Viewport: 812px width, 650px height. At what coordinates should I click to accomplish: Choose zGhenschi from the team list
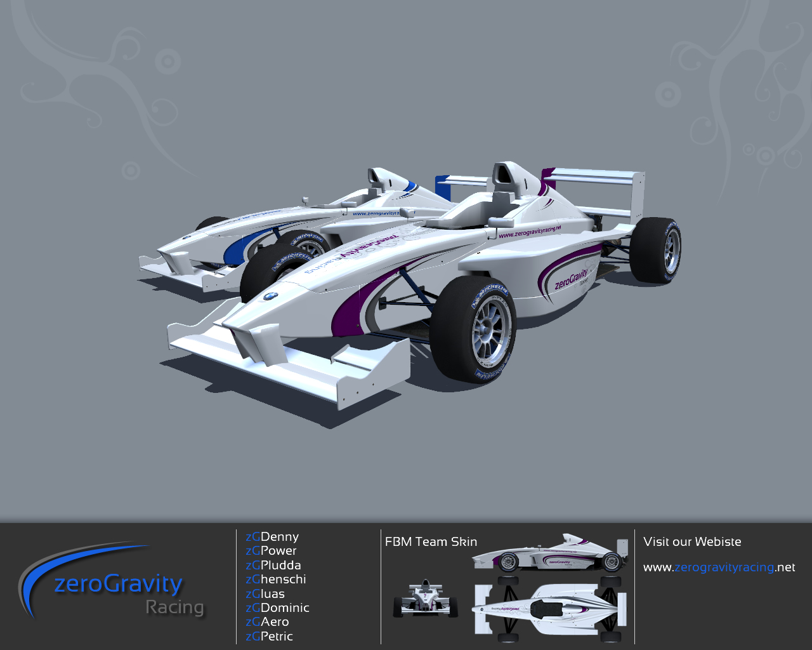(x=276, y=580)
